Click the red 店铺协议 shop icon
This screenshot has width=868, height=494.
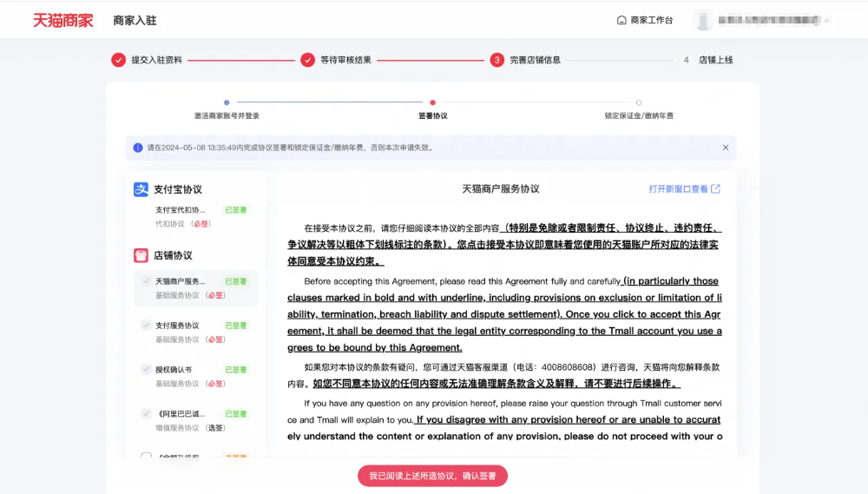pyautogui.click(x=141, y=255)
